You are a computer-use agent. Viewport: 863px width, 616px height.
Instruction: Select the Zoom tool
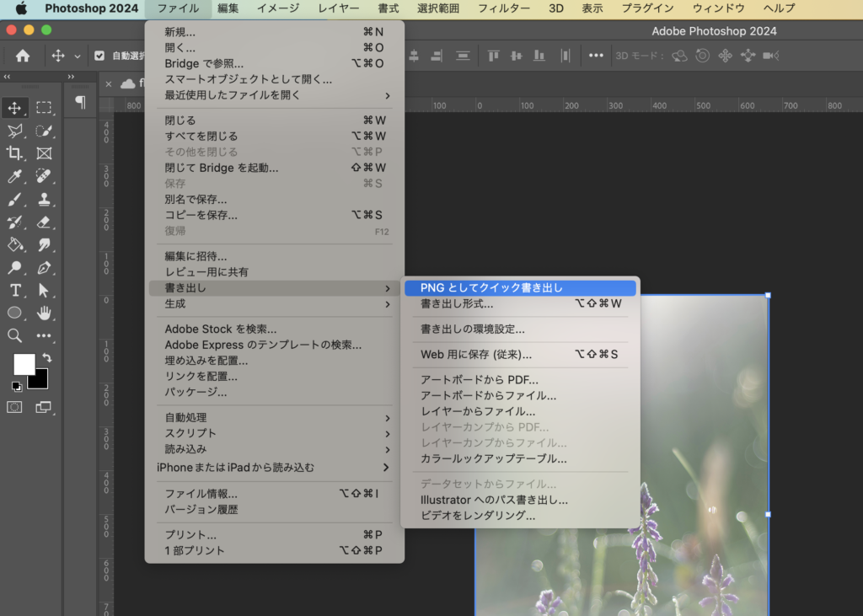point(14,335)
